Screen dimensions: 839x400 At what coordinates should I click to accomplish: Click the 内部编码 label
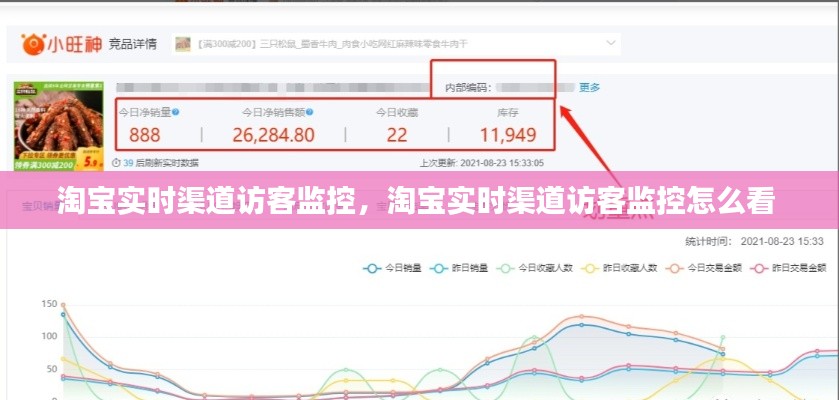tap(468, 88)
